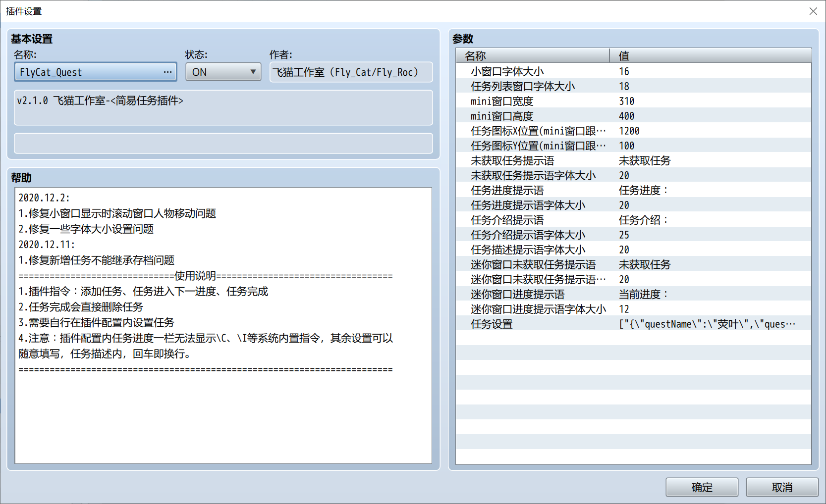The image size is (826, 504).
Task: Click the 取消 button
Action: coord(782,487)
